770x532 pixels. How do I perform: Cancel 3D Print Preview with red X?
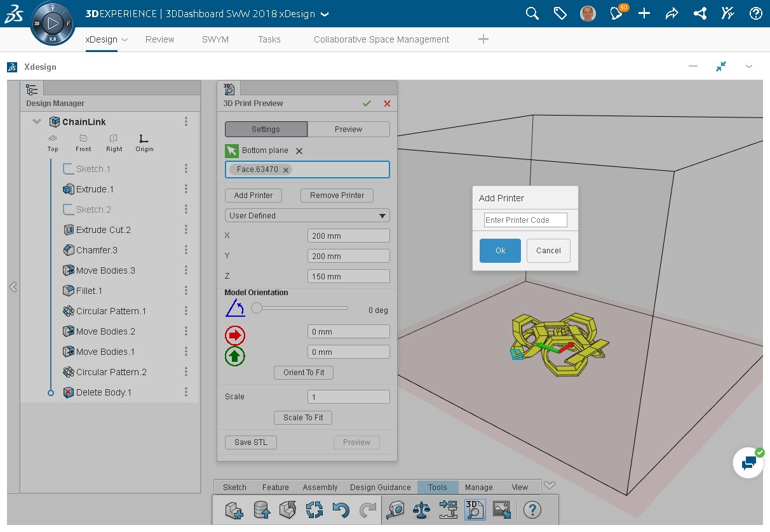point(387,103)
